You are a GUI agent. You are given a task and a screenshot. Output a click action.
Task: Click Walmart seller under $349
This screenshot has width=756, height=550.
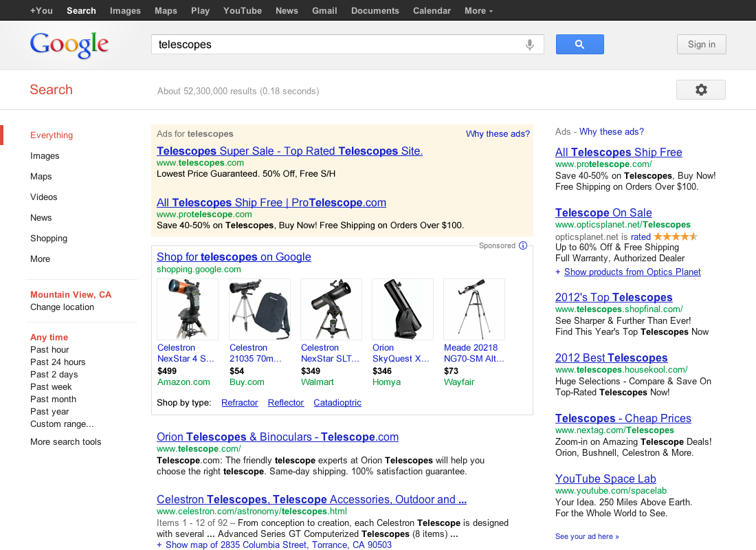317,382
